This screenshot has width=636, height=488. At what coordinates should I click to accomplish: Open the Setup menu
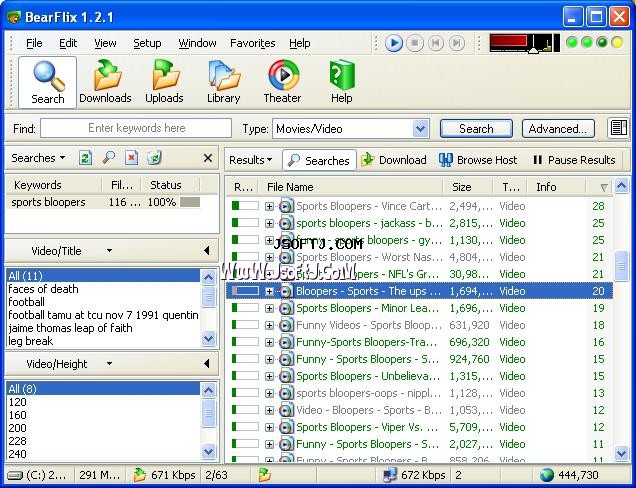point(147,43)
